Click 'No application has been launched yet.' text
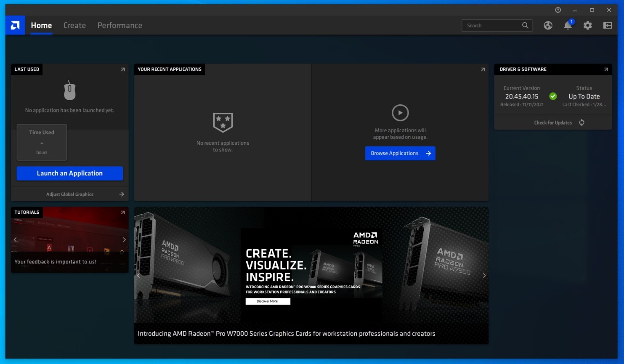This screenshot has height=364, width=624. [x=70, y=110]
